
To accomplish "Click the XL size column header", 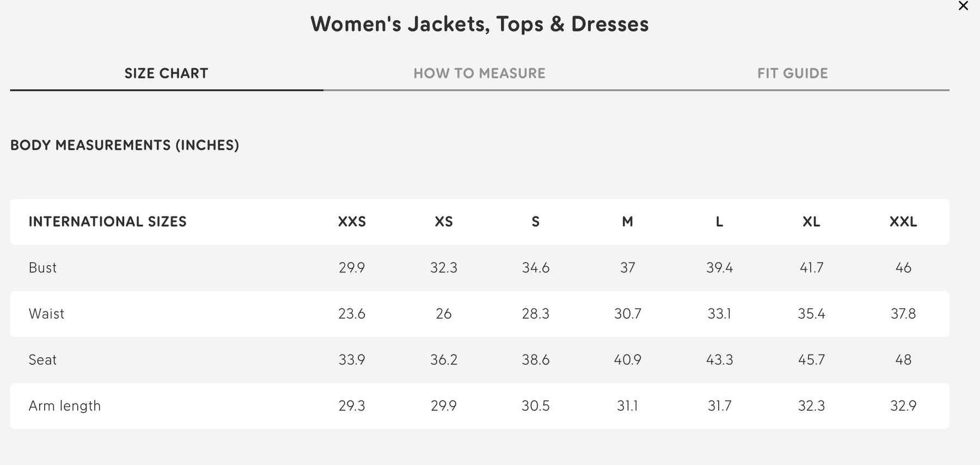I will [x=811, y=222].
